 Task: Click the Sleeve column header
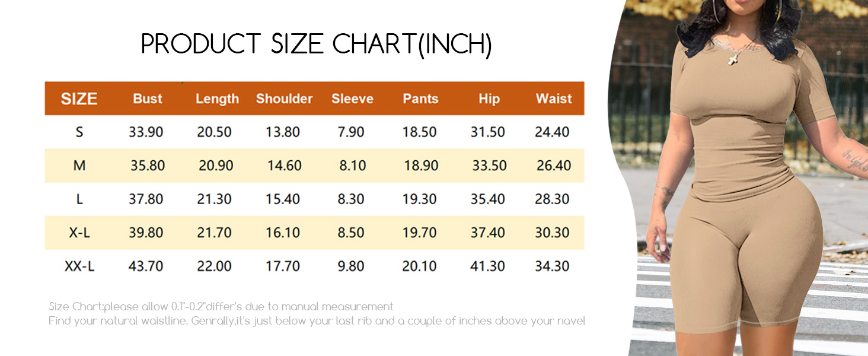(x=352, y=99)
